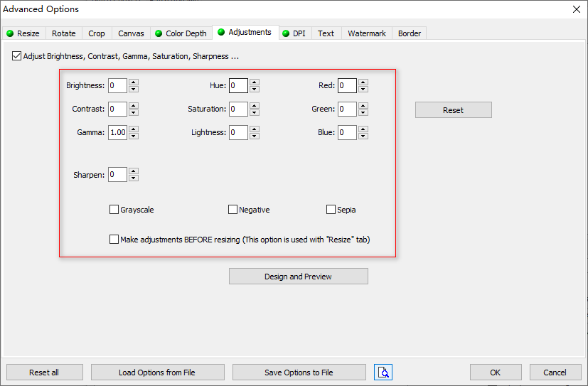Check Make adjustments BEFORE resizing option
This screenshot has height=386, width=588.
click(114, 239)
